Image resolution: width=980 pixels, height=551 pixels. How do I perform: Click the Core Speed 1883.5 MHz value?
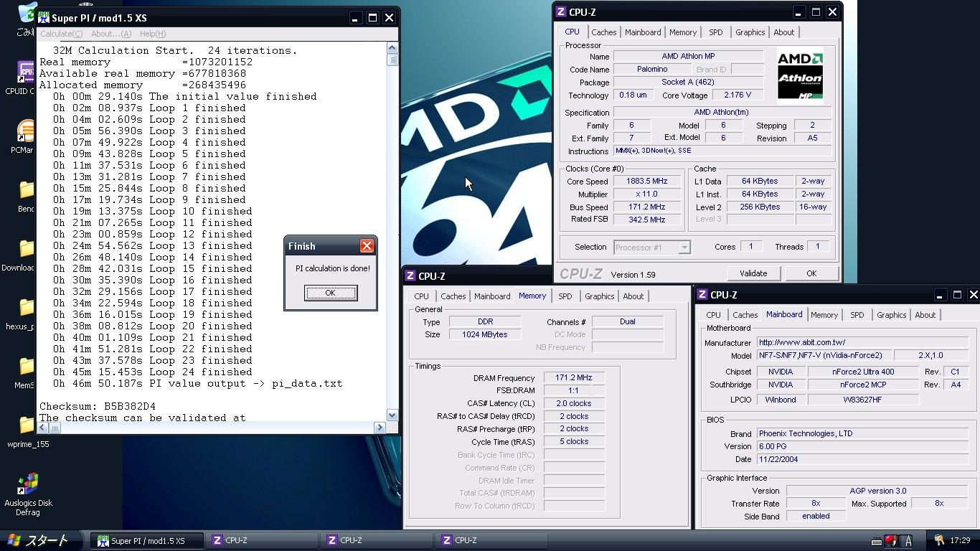click(x=646, y=182)
